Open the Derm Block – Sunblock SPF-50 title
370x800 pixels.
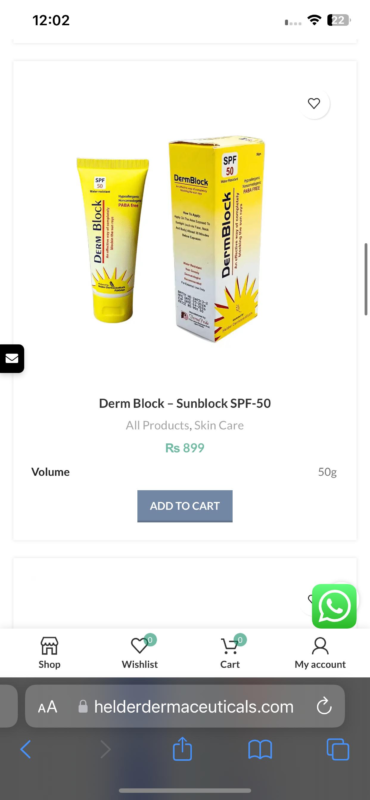tap(185, 404)
